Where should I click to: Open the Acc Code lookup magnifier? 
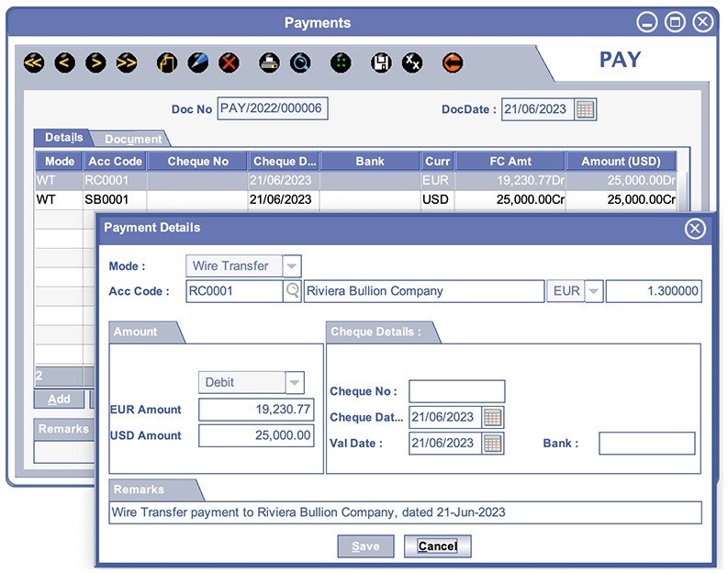(x=292, y=291)
